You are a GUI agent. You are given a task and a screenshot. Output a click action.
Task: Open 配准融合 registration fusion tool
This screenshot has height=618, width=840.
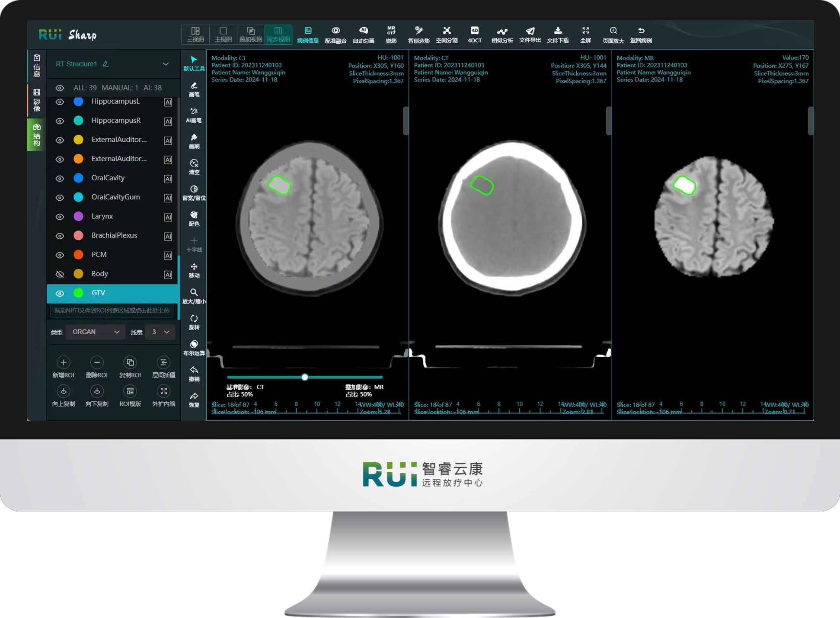(335, 34)
